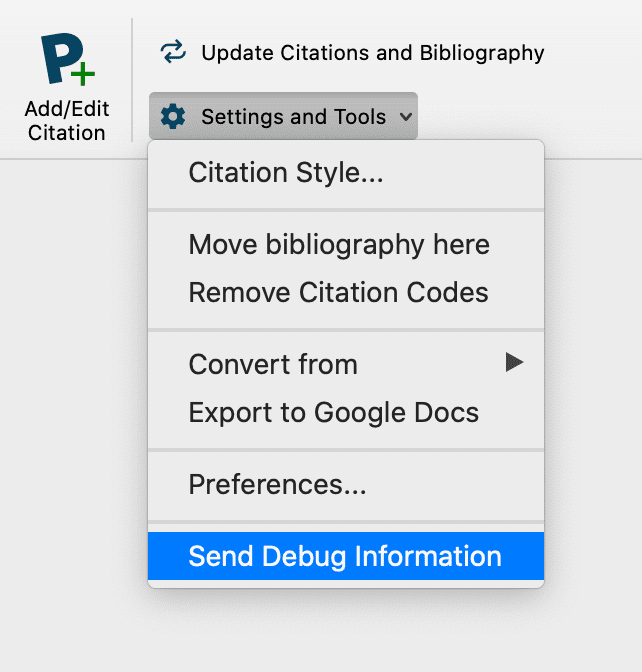Click the Settings and Tools gear icon
642x672 pixels.
coord(173,117)
